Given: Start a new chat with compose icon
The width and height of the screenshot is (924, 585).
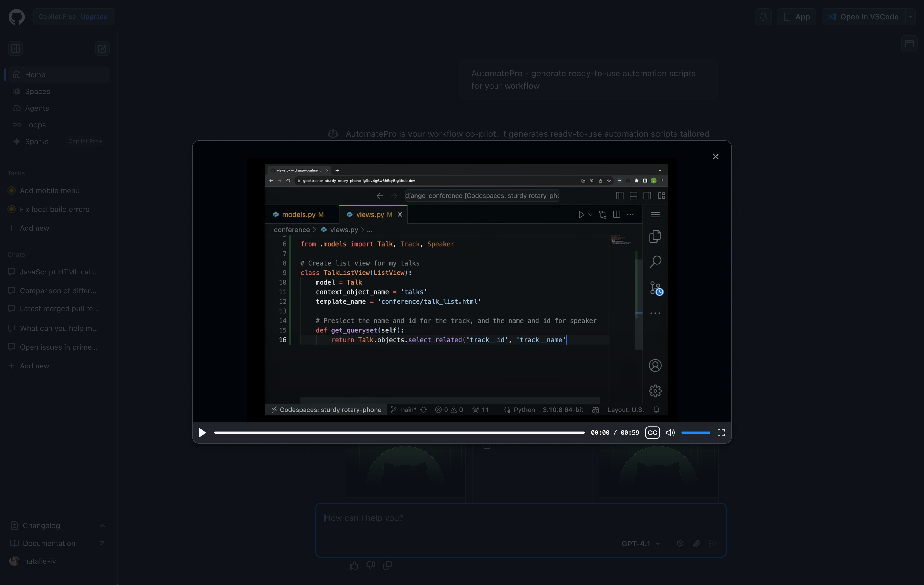Looking at the screenshot, I should 102,49.
